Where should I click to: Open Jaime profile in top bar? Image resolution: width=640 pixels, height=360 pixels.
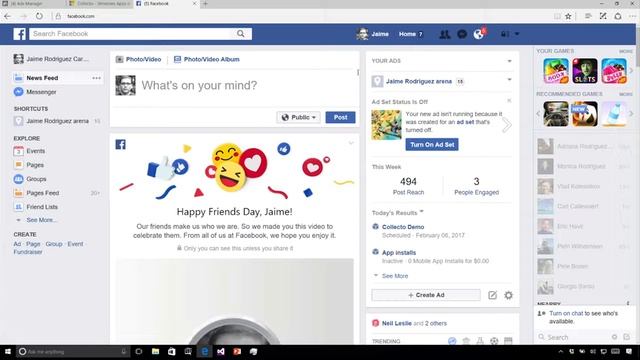[373, 34]
